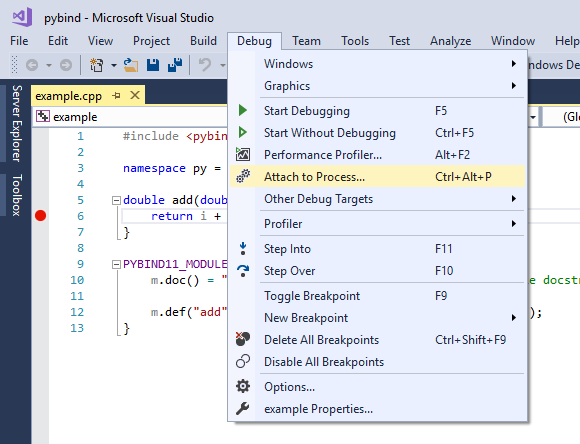Close the example.cpp tab
This screenshot has width=580, height=444.
135,95
